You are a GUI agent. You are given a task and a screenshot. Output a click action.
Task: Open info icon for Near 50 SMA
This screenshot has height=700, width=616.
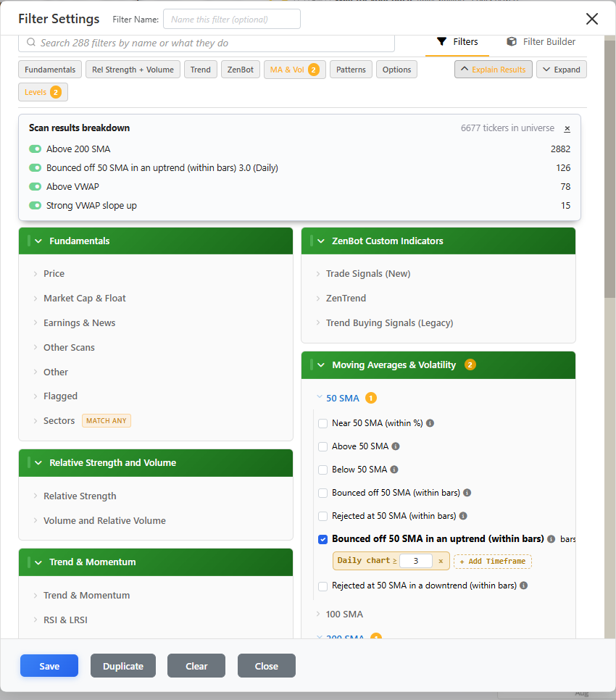[430, 422]
